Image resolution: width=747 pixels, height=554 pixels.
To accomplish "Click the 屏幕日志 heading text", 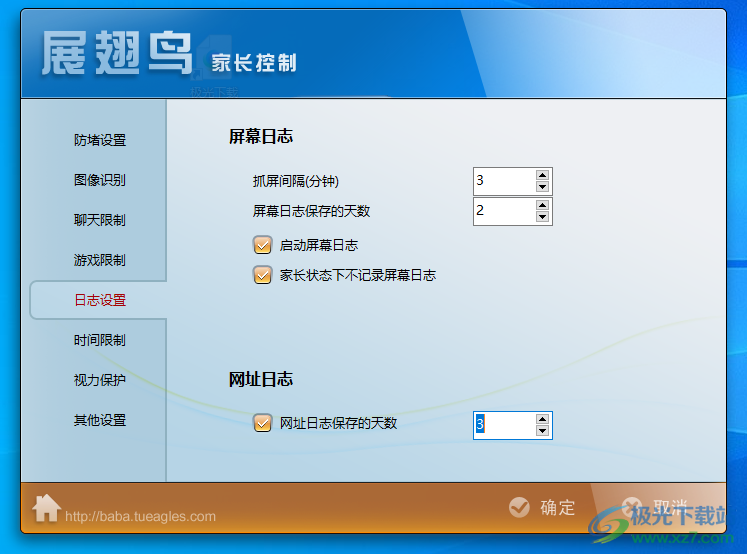I will [260, 137].
